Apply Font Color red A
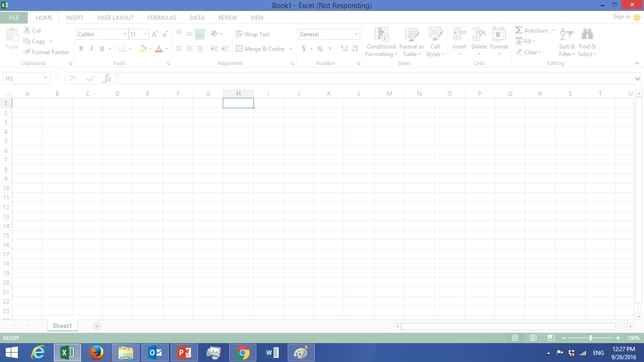This screenshot has width=644, height=362. pyautogui.click(x=159, y=49)
